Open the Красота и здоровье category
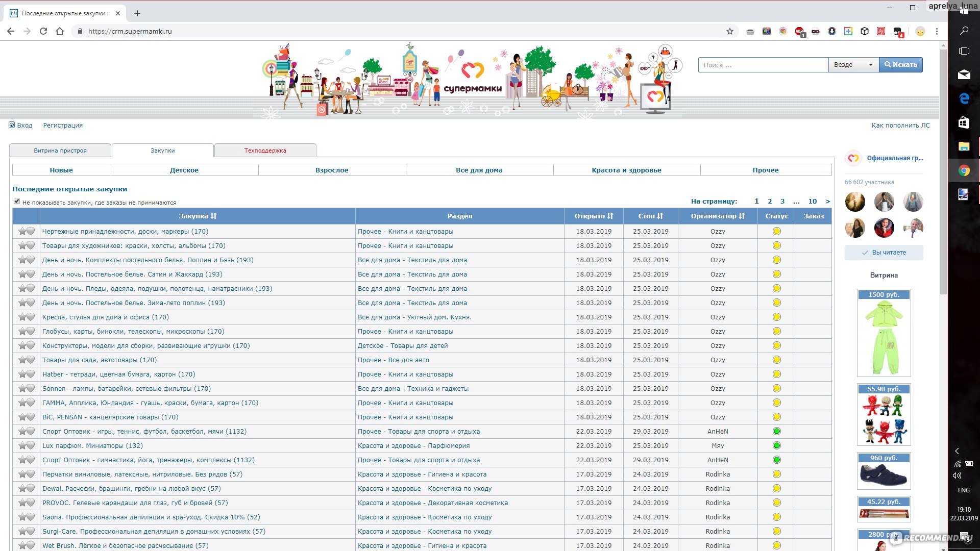The width and height of the screenshot is (980, 551). click(x=626, y=170)
